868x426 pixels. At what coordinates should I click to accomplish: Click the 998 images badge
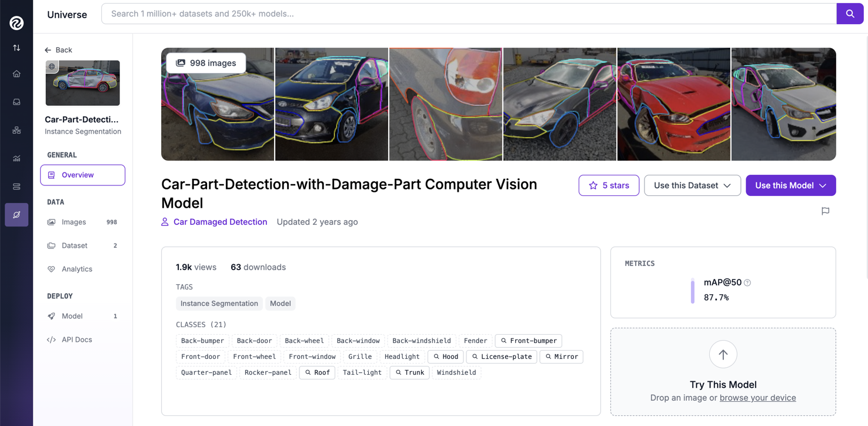(206, 63)
